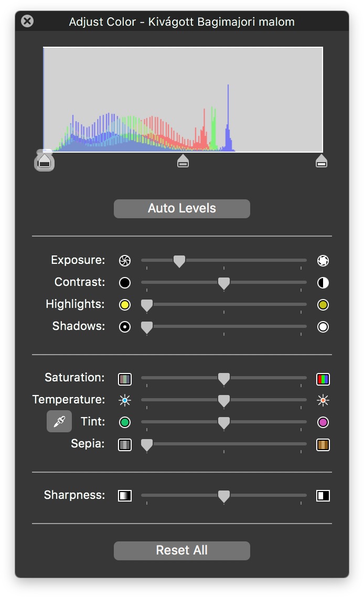Click the maximum contrast half-circle icon
The image size is (364, 597).
[323, 283]
